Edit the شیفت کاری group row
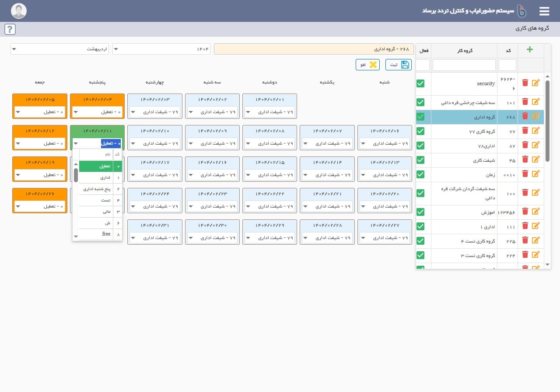 tap(535, 160)
